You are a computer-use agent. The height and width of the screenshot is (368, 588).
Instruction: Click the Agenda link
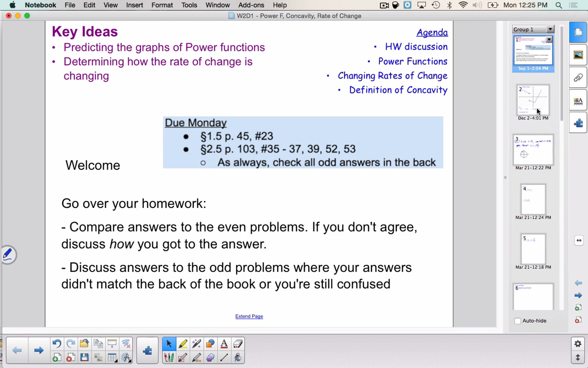pyautogui.click(x=432, y=32)
